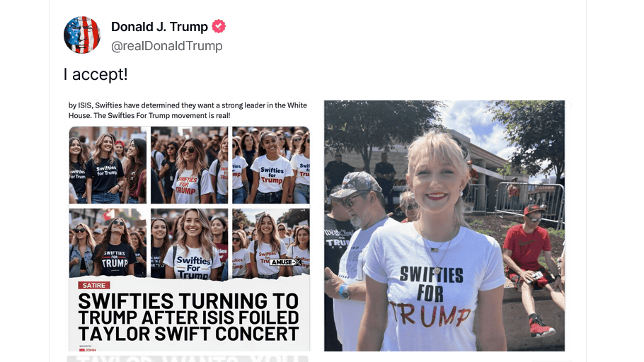
Task: Open the partially visible image at bottom
Action: [188, 358]
